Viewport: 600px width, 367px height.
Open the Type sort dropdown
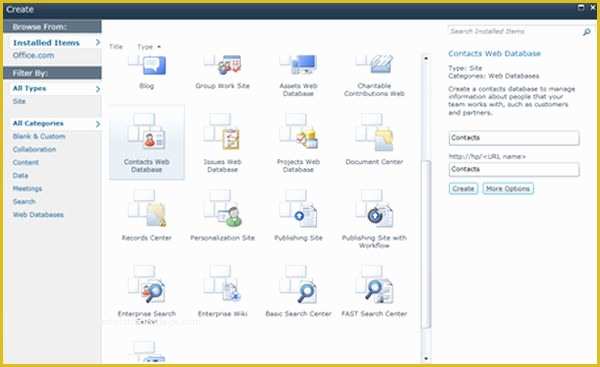coord(149,47)
